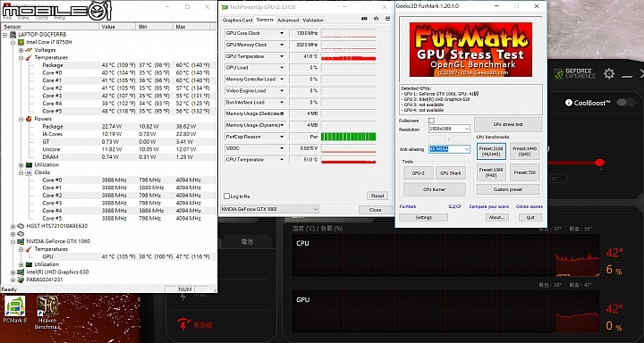This screenshot has height=343, width=644.
Task: Open FurMark Settings
Action: [423, 217]
